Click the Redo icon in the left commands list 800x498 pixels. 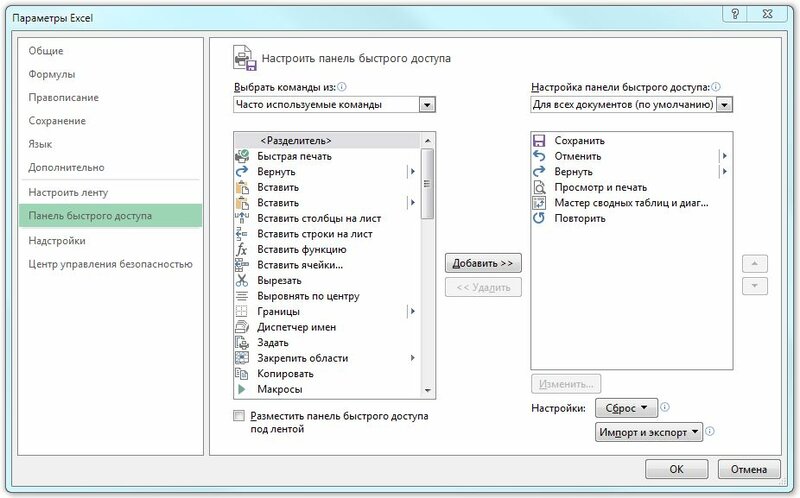point(242,171)
